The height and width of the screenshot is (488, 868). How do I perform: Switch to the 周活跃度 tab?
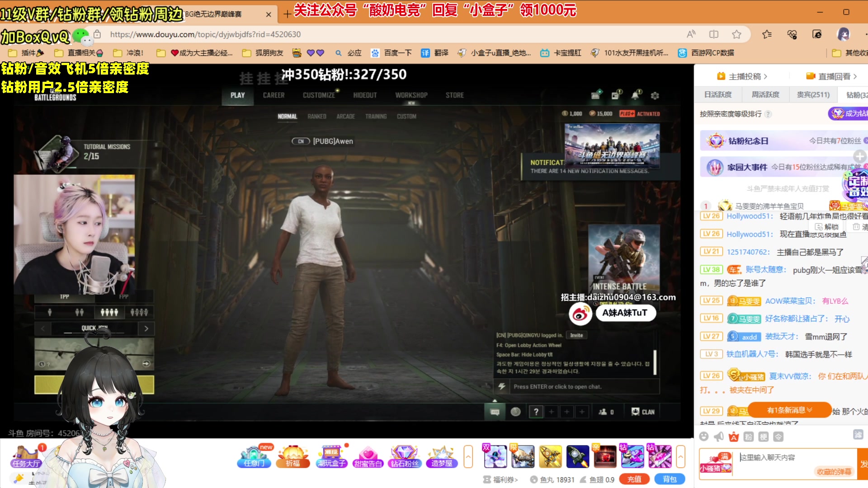pyautogui.click(x=765, y=94)
